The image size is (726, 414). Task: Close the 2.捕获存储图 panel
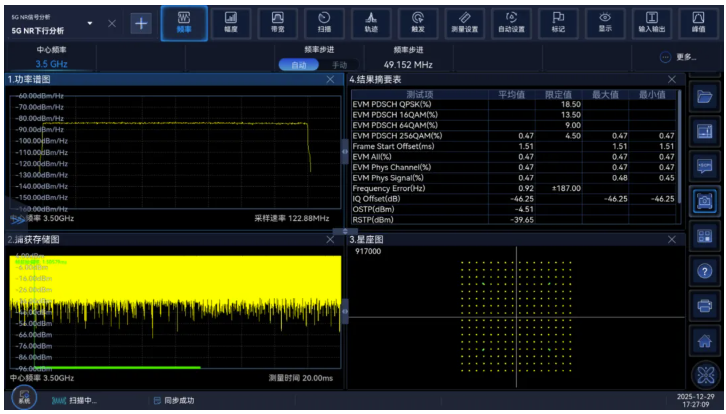[330, 239]
